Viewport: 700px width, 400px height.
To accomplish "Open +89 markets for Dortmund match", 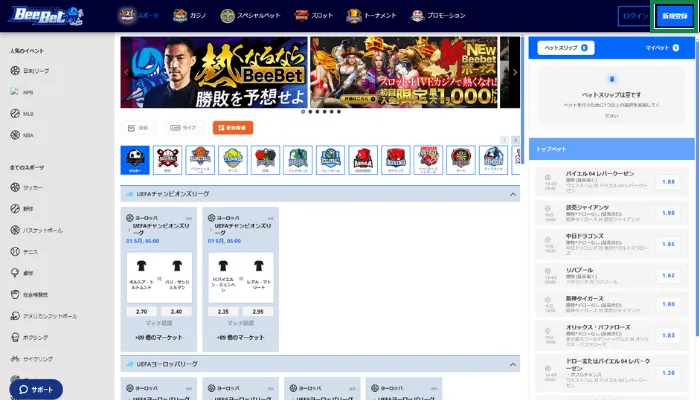I will click(x=158, y=338).
